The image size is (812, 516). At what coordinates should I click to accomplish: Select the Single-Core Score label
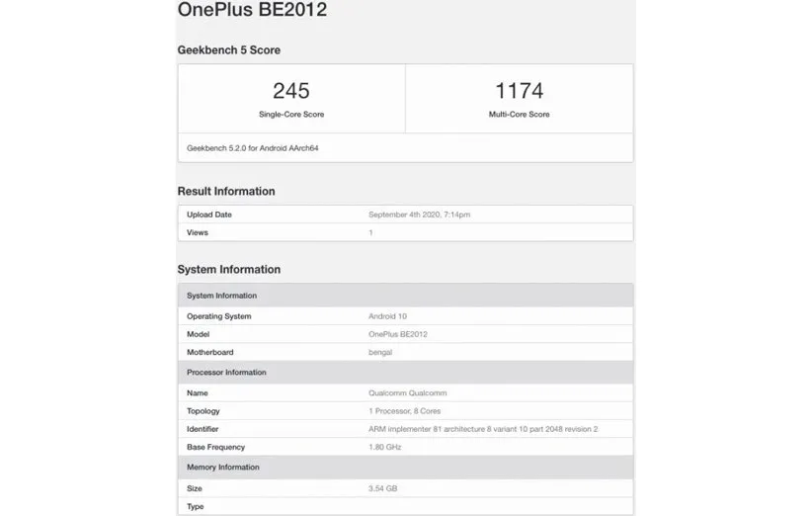click(291, 115)
